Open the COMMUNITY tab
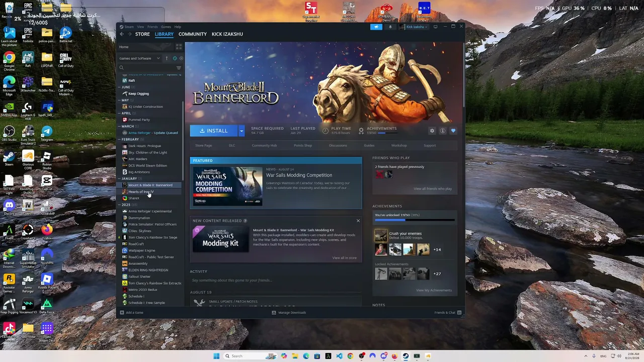 click(193, 34)
